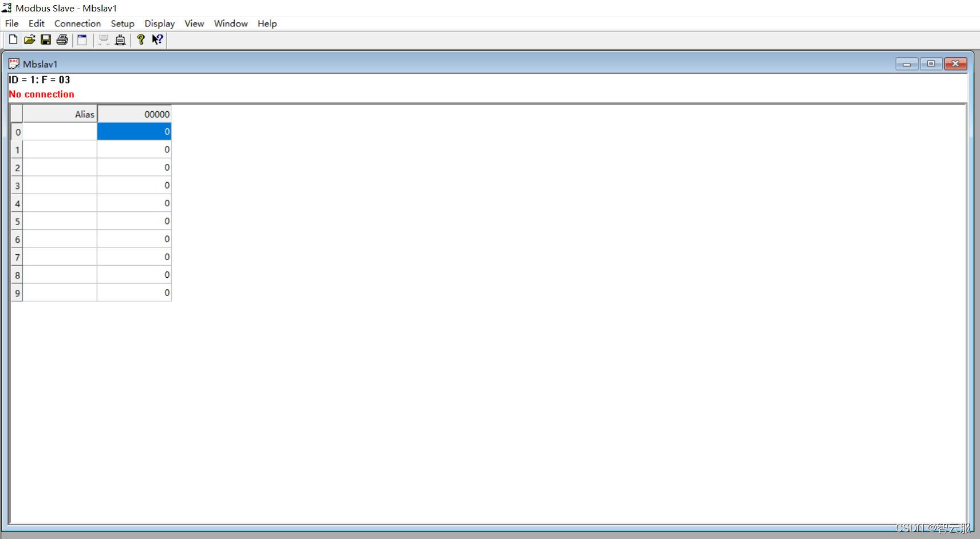
Task: Click the Alias cell of row 3
Action: point(60,185)
